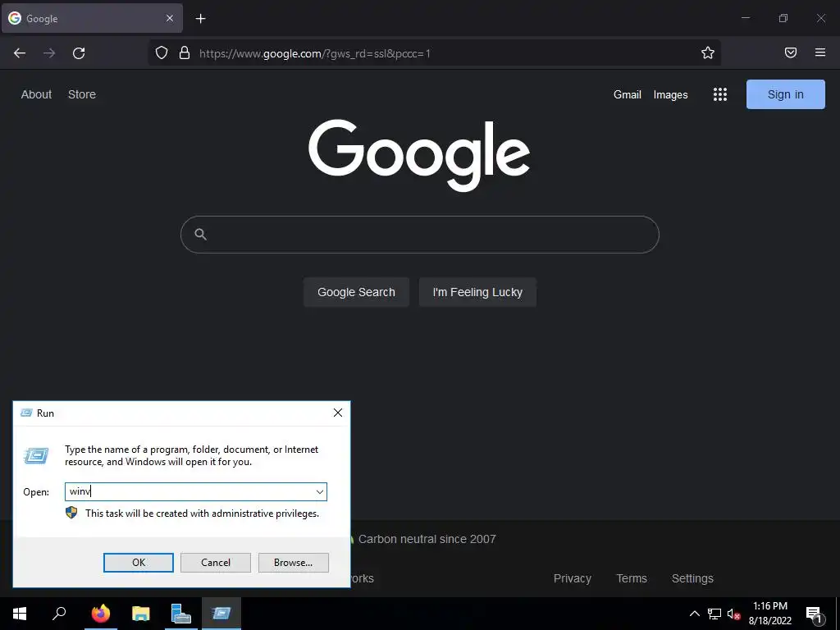Switch to Firefox on the taskbar

[100, 614]
